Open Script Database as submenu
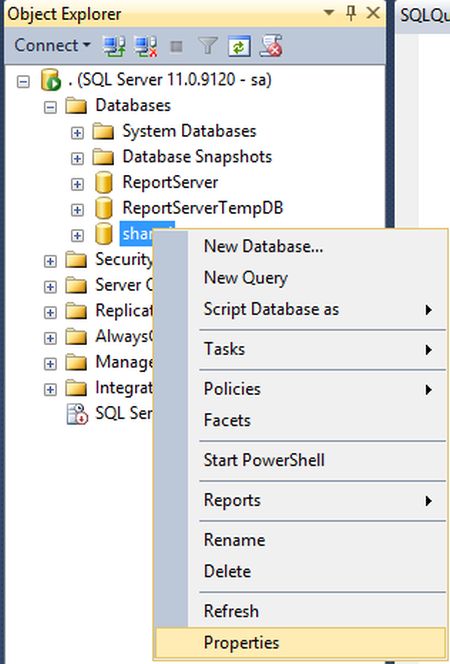450x664 pixels. tap(301, 309)
